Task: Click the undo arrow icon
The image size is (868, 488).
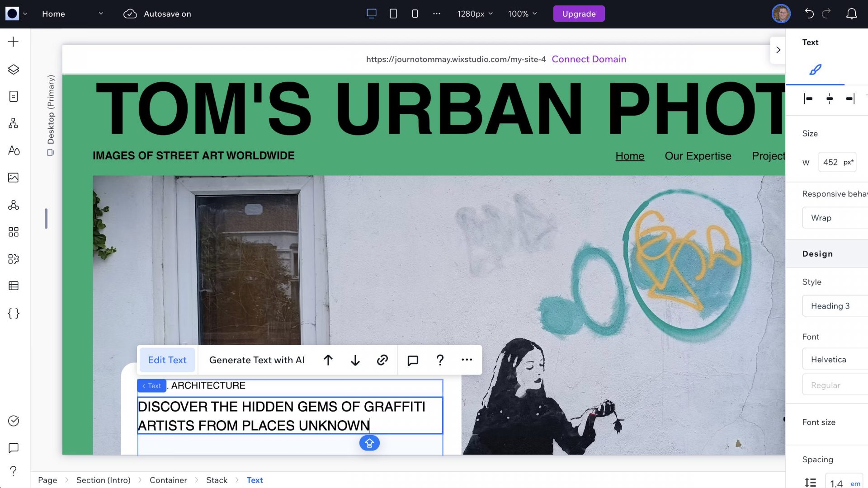Action: click(x=809, y=14)
